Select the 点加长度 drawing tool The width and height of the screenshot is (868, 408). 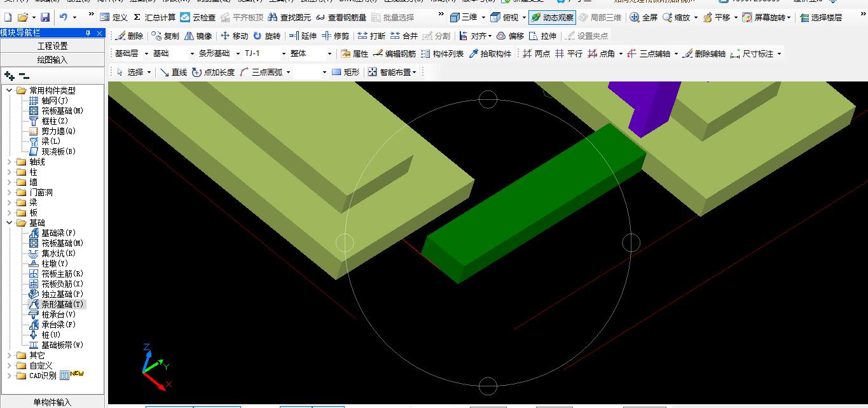click(214, 72)
